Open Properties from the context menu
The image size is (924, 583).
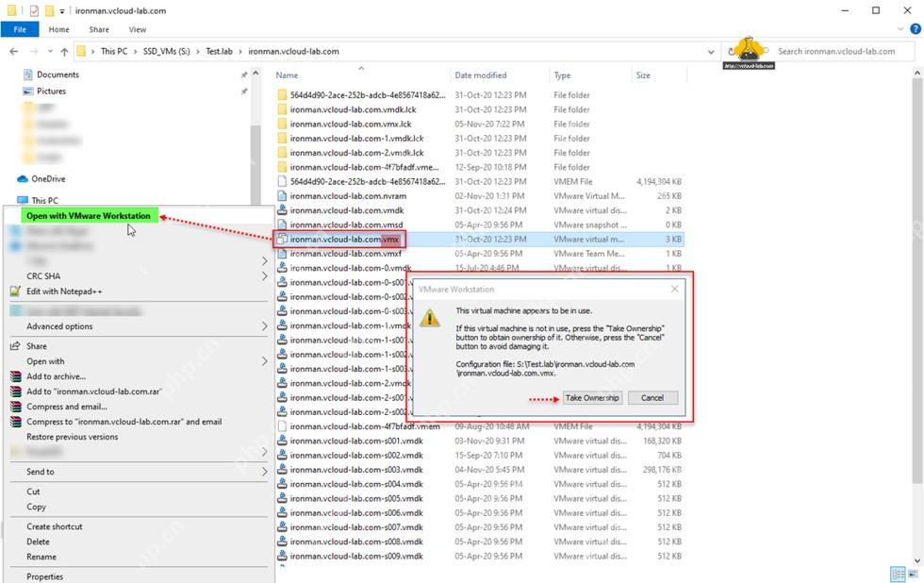45,576
